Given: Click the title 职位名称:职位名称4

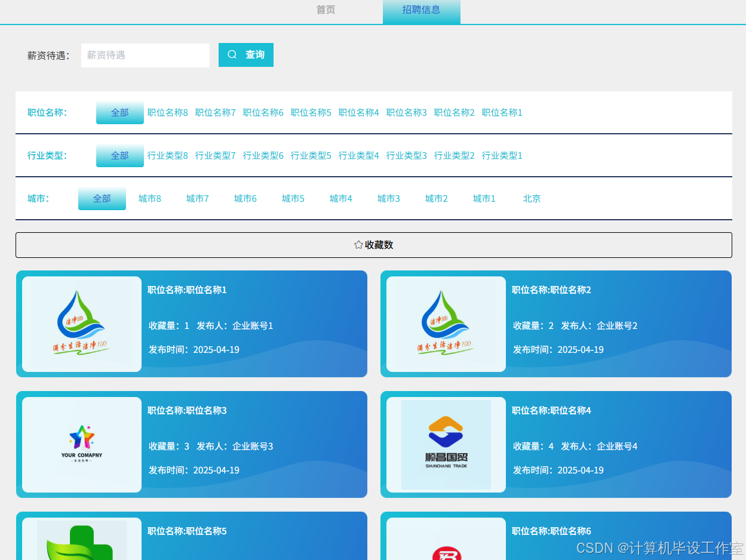Looking at the screenshot, I should (551, 410).
